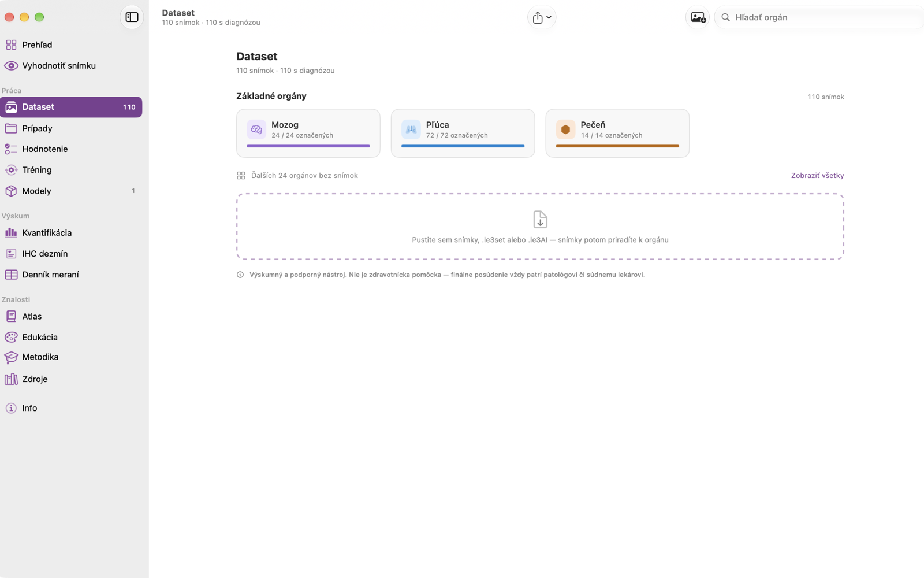
Task: Click the 14 / 14 označených text
Action: (612, 135)
